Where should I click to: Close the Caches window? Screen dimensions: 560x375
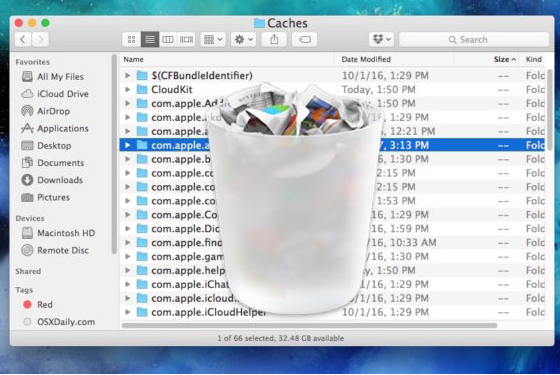pos(19,23)
